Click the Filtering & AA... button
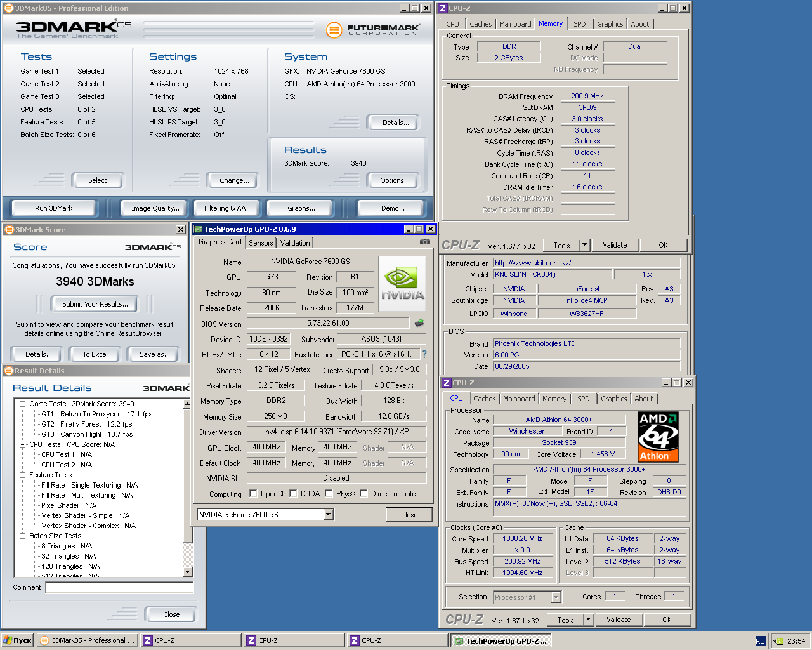Screen dimensions: 812x650 (x=228, y=208)
